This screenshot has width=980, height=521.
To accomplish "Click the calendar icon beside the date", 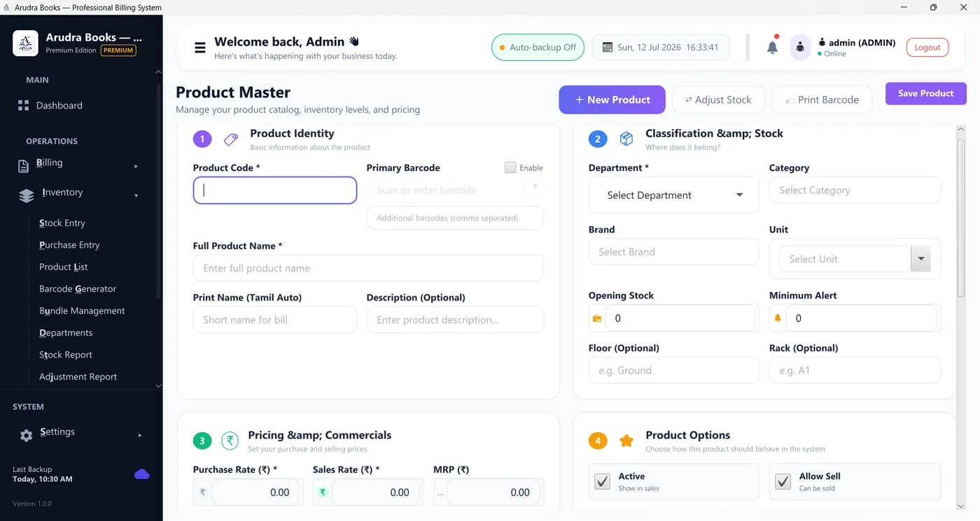I will click(x=607, y=48).
